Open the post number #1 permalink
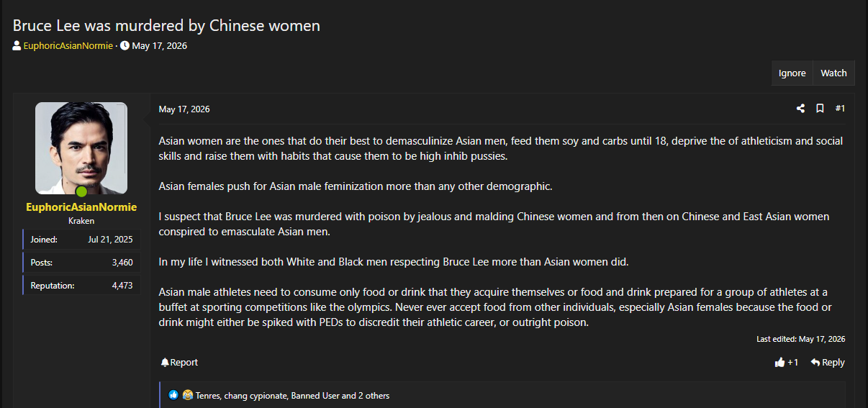Viewport: 868px width, 408px height. click(840, 109)
